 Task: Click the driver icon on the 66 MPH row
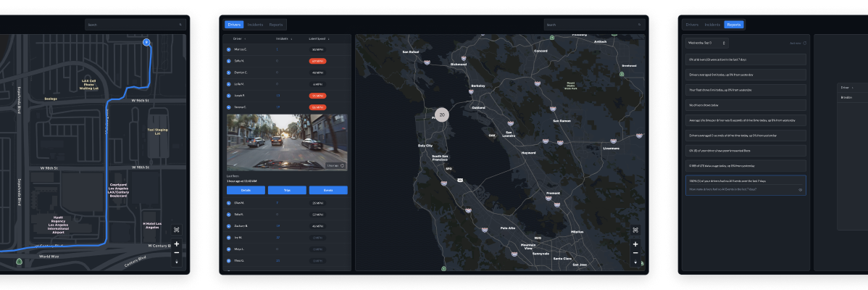point(229,107)
